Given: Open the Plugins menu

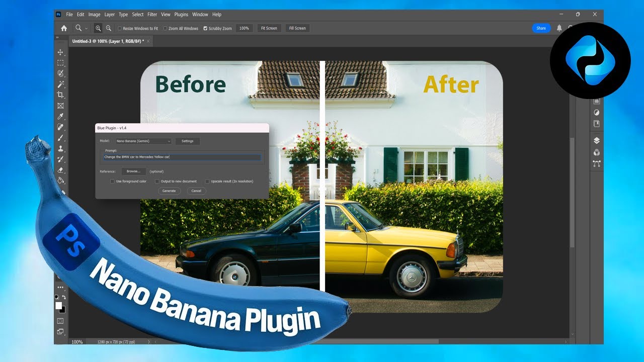Looking at the screenshot, I should [x=181, y=15].
